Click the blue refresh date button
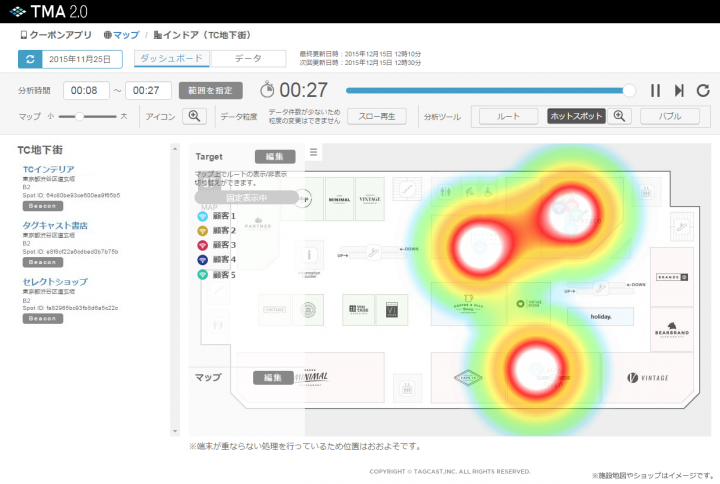The image size is (720, 484). (30, 59)
